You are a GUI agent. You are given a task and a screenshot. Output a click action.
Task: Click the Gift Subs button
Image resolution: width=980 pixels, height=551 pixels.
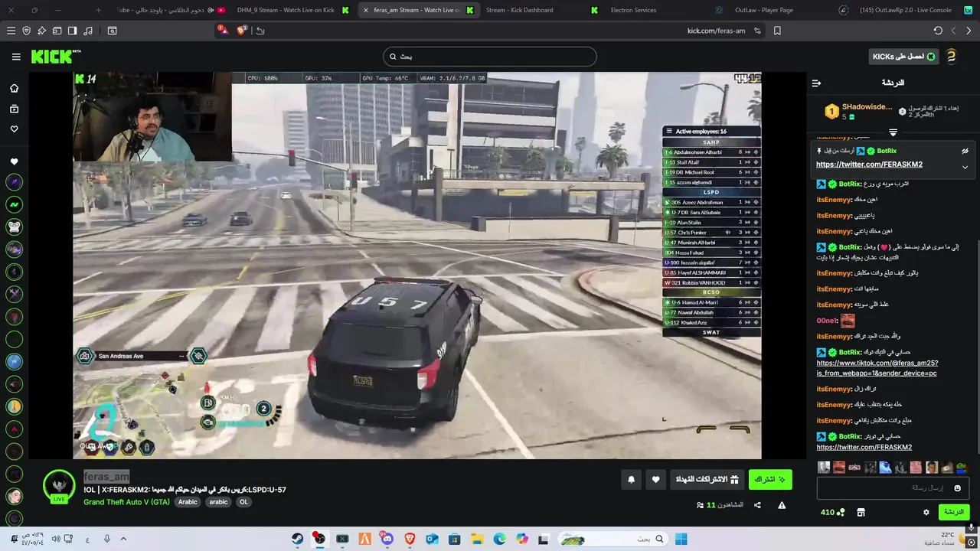coord(707,479)
